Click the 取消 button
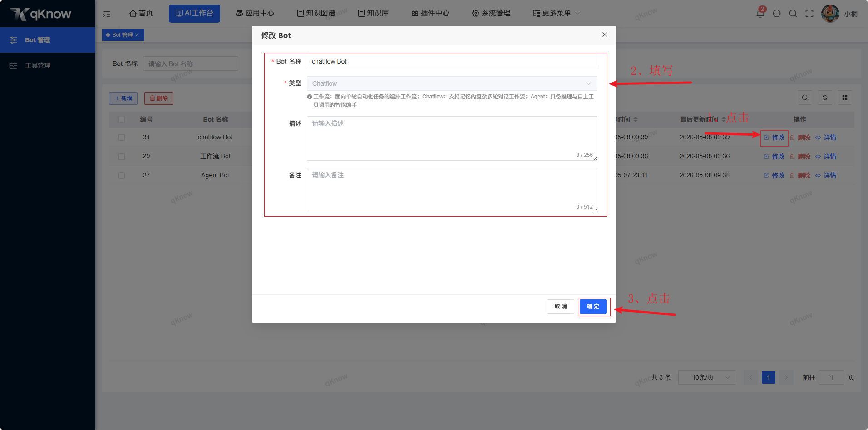 click(x=561, y=307)
